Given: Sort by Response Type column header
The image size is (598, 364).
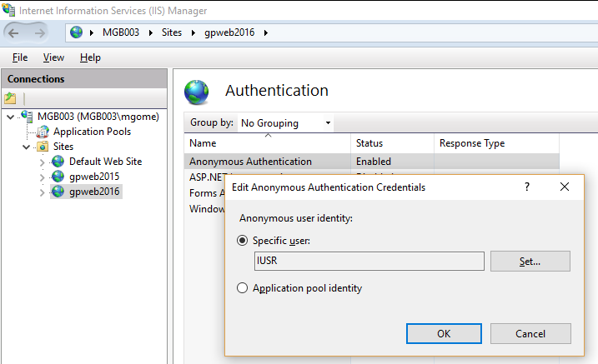Looking at the screenshot, I should point(496,143).
